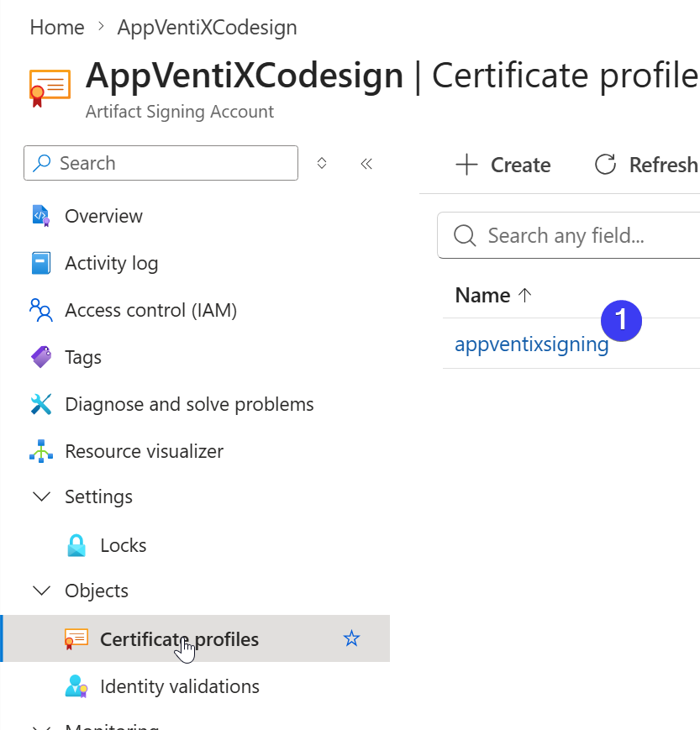Click the Locks padlock icon
Screen dimensions: 700x730
coord(76,545)
